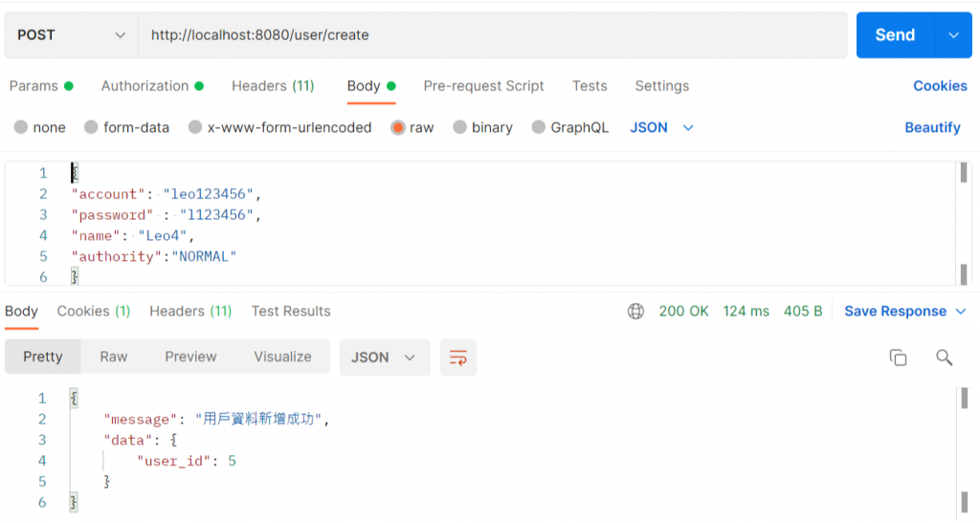Open the POST method dropdown
The width and height of the screenshot is (980, 523).
point(71,35)
